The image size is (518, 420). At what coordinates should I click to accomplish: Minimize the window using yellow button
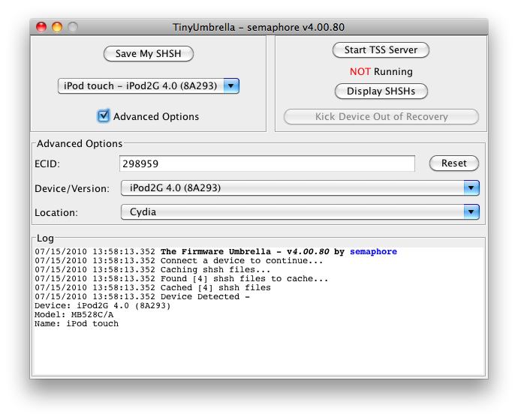pos(57,27)
